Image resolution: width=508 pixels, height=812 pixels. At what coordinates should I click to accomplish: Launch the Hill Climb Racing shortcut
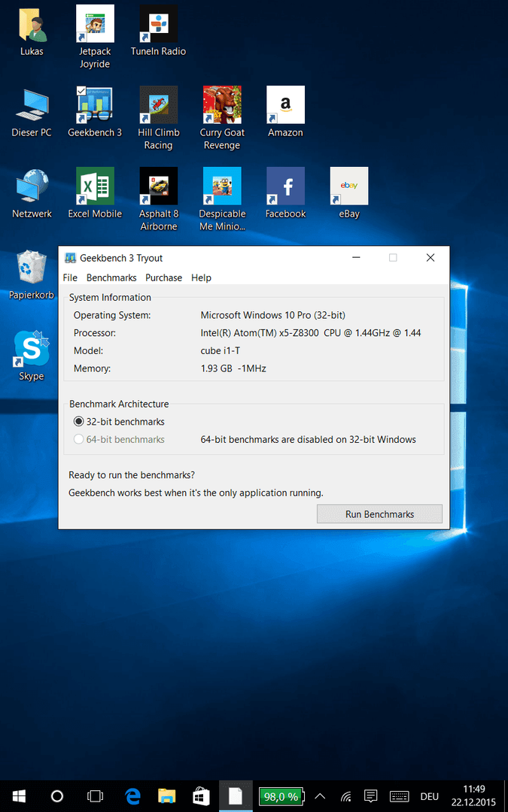click(159, 105)
